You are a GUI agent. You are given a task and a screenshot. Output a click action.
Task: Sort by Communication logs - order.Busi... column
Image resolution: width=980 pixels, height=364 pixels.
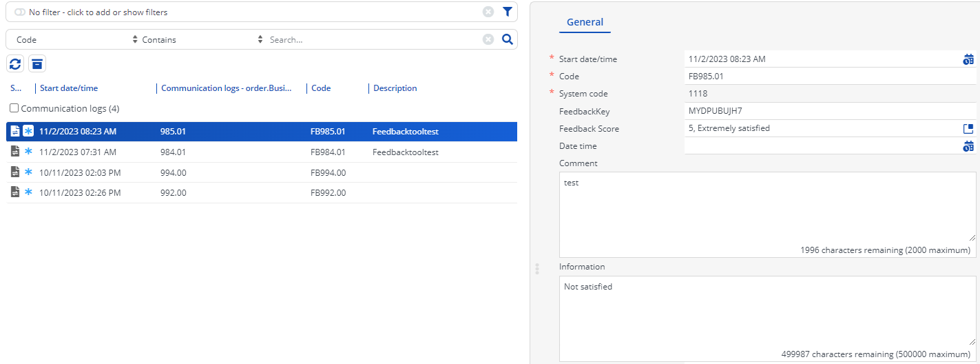point(226,88)
